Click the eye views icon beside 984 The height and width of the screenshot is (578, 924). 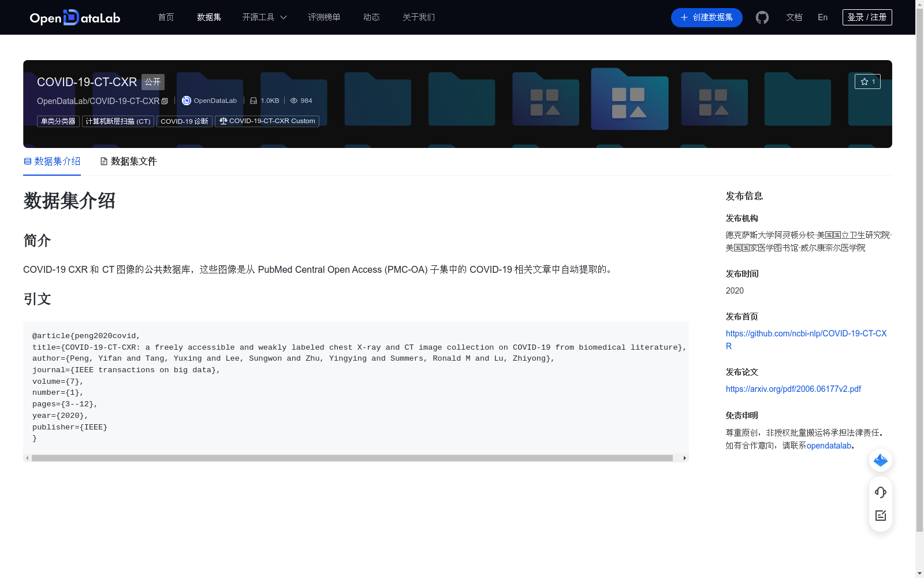pyautogui.click(x=294, y=101)
